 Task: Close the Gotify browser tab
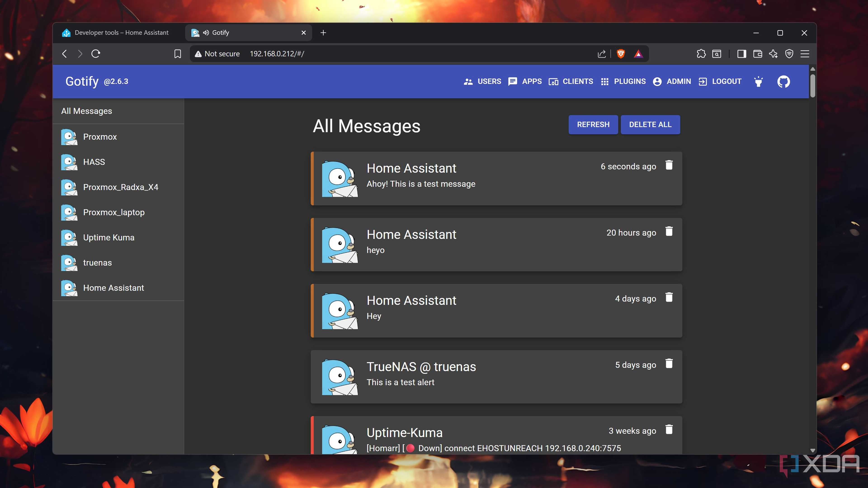click(x=304, y=33)
